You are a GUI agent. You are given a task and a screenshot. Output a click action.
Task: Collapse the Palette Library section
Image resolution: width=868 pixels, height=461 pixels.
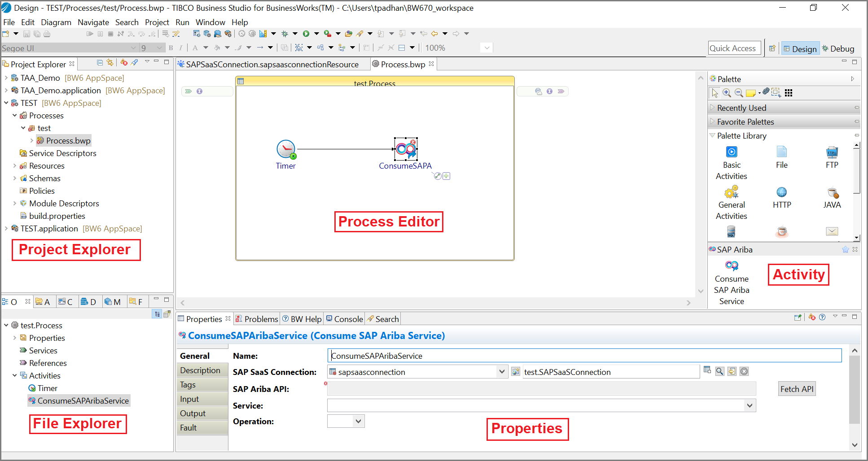pos(712,135)
